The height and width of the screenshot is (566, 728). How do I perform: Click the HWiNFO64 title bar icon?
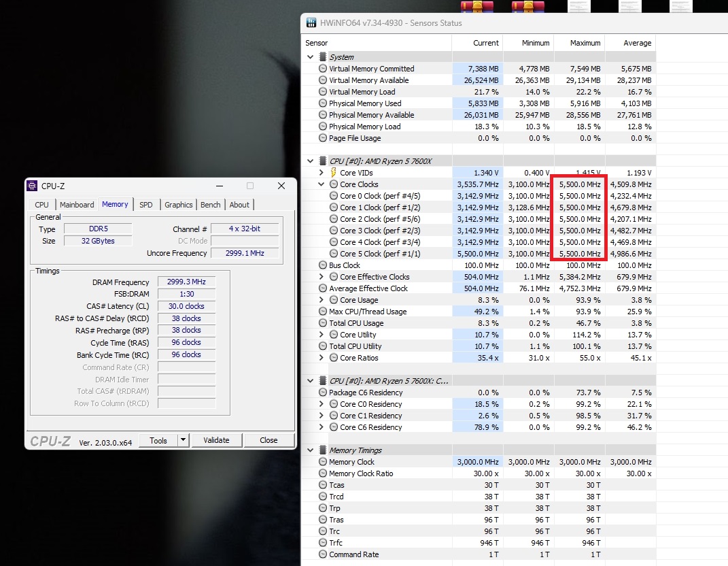[x=311, y=22]
